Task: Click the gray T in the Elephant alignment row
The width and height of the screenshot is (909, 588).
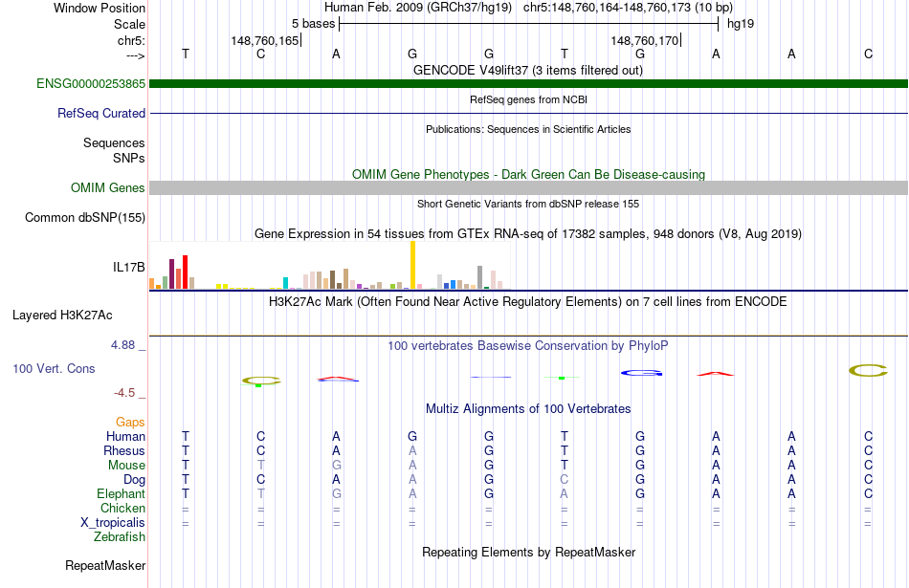Action: pyautogui.click(x=261, y=493)
